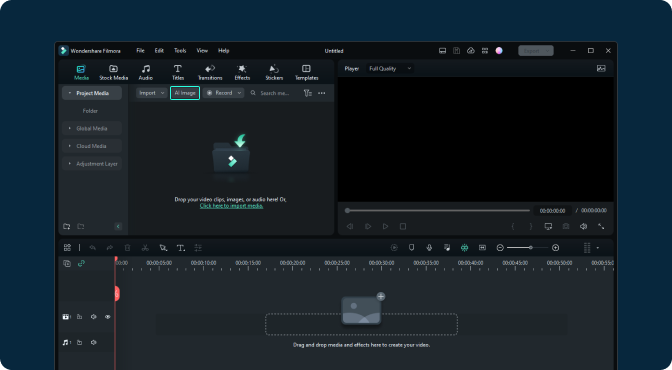The width and height of the screenshot is (672, 370).
Task: Open the cloud upload icon
Action: tap(471, 51)
